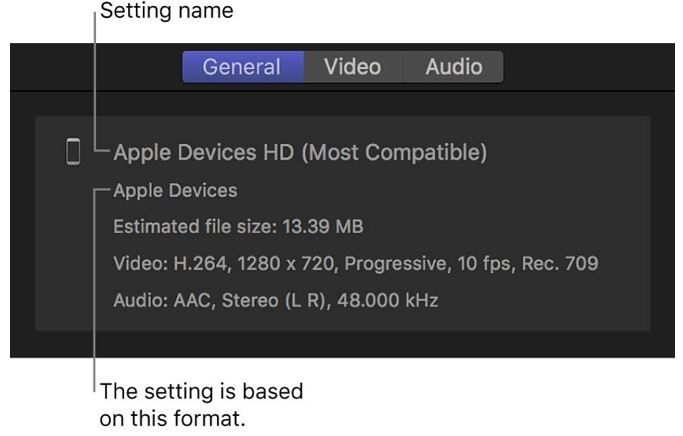This screenshot has width=683, height=436.
Task: Click the (Most Compatible) text in title
Action: [x=394, y=152]
